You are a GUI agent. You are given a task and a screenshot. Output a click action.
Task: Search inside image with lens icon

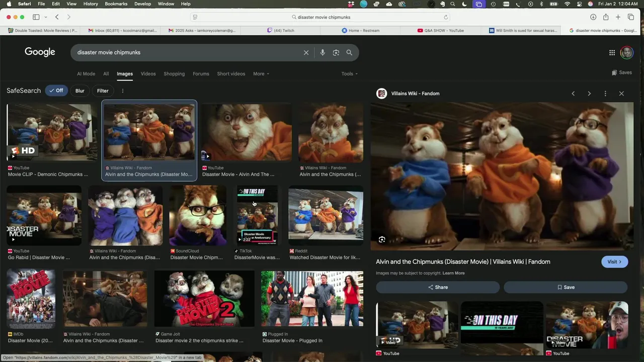382,240
